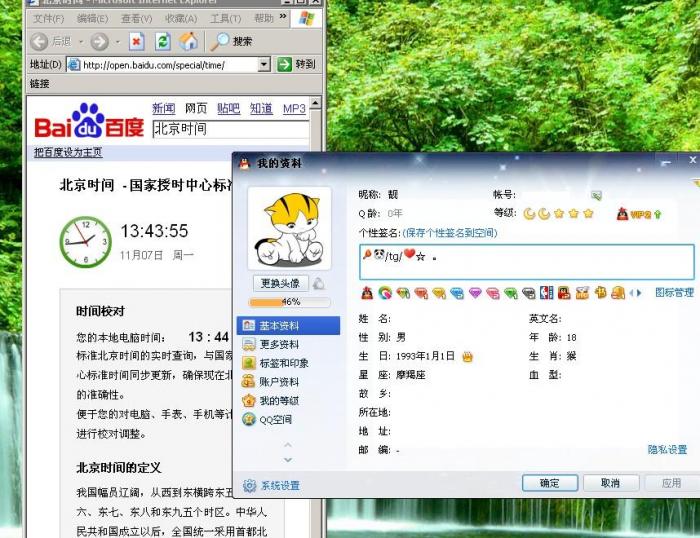The height and width of the screenshot is (538, 700).
Task: Open the 收藏(A) menu
Action: (181, 19)
